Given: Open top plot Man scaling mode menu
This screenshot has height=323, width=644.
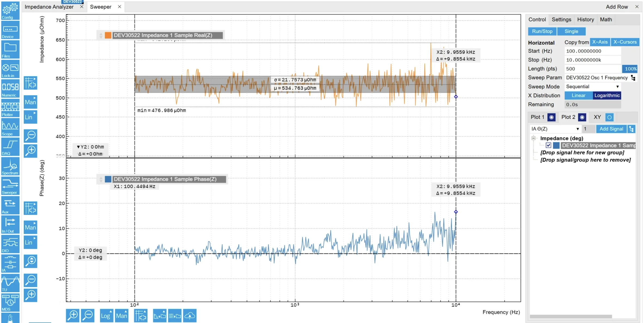Looking at the screenshot, I should coord(30,102).
